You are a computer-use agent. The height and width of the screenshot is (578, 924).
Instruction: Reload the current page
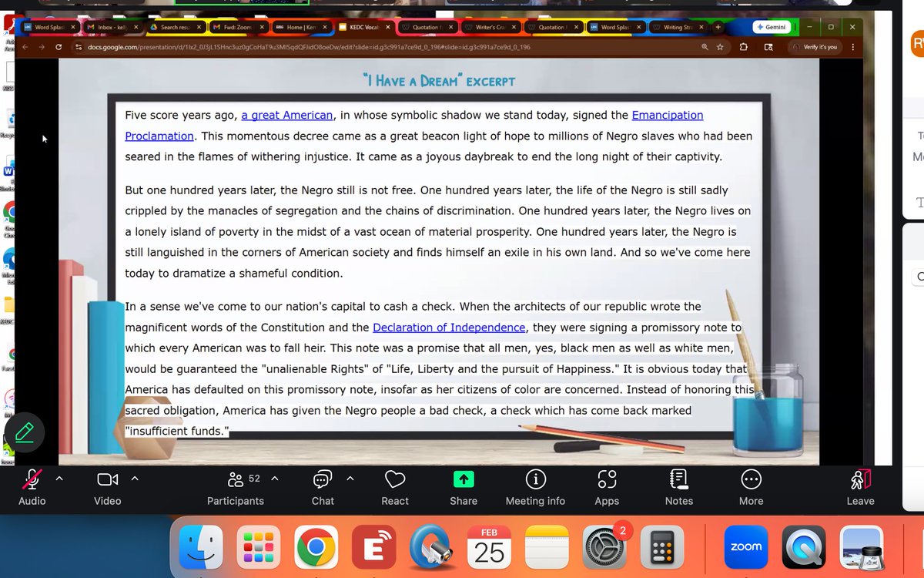coord(59,47)
